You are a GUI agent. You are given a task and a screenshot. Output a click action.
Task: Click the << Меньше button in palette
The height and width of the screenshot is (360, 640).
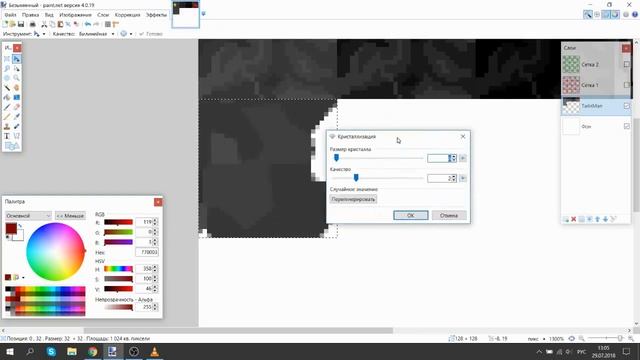(x=70, y=216)
